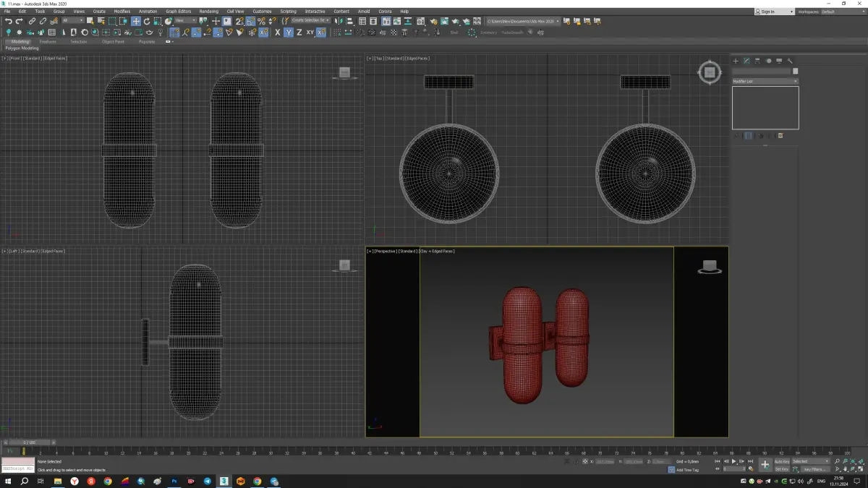Open the Create tab in command panel
Viewport: 868px width, 488px height.
coord(736,61)
